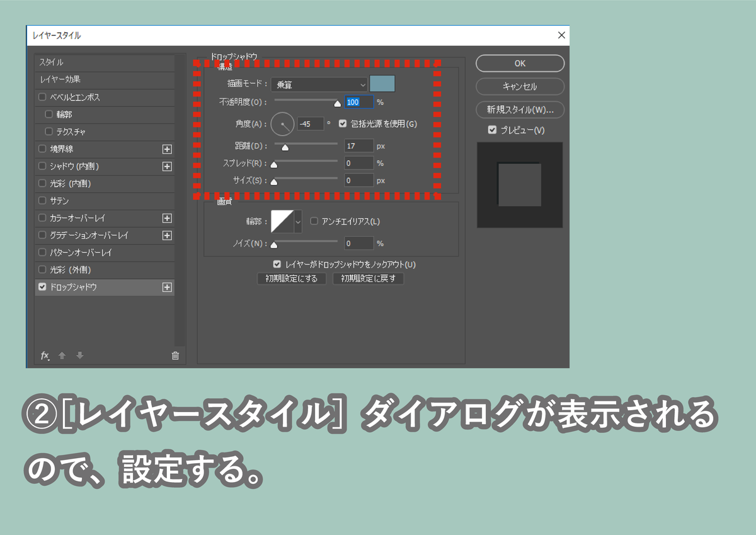The width and height of the screenshot is (756, 535).
Task: Toggle レイヤーがドロップシャドウをノックアウト checkbox
Action: click(x=277, y=265)
